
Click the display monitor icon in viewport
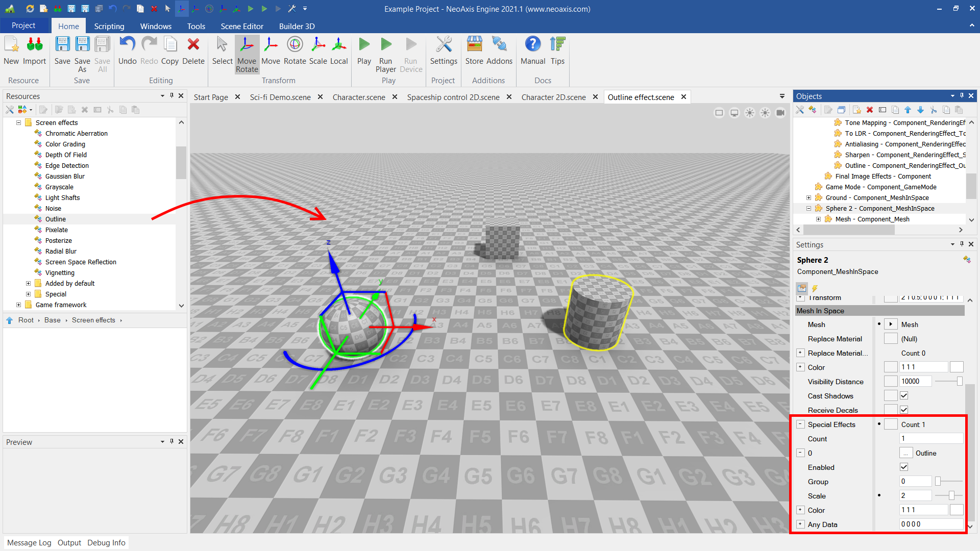point(734,113)
